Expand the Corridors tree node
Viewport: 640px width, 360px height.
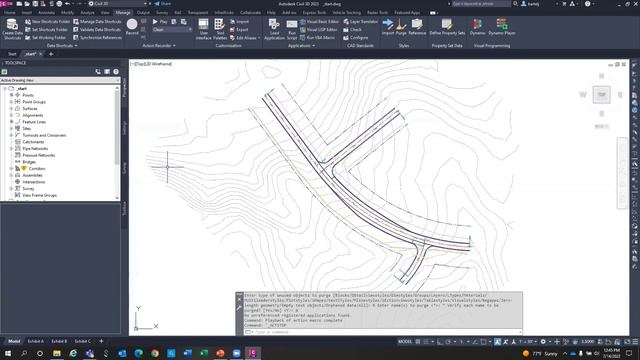[x=11, y=169]
